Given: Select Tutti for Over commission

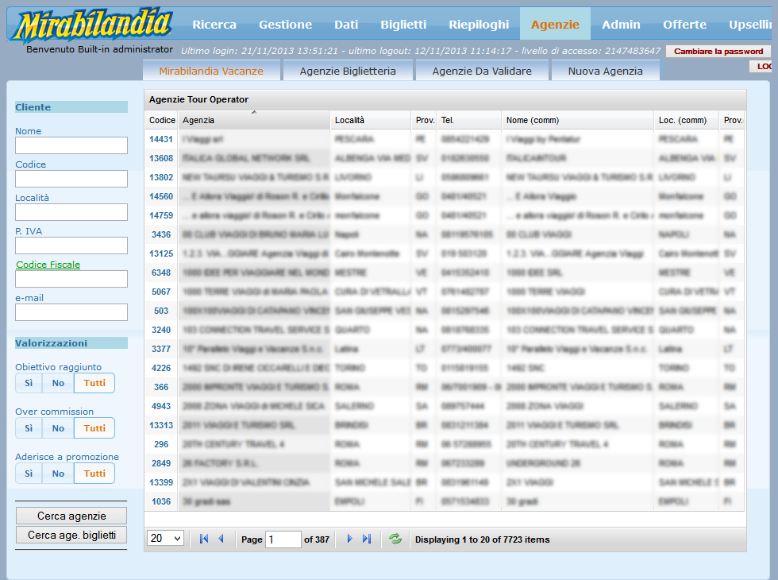Looking at the screenshot, I should 94,428.
